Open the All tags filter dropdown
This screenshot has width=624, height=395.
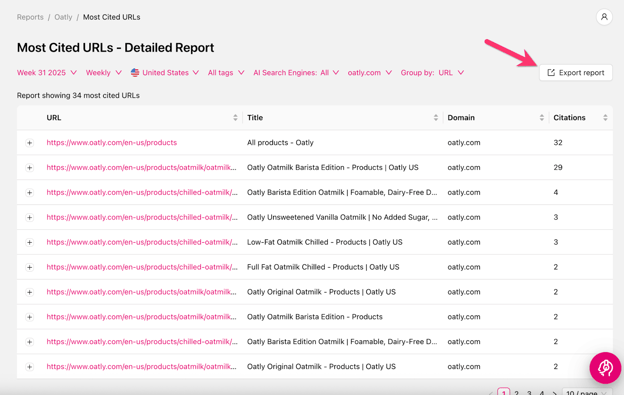coord(226,73)
